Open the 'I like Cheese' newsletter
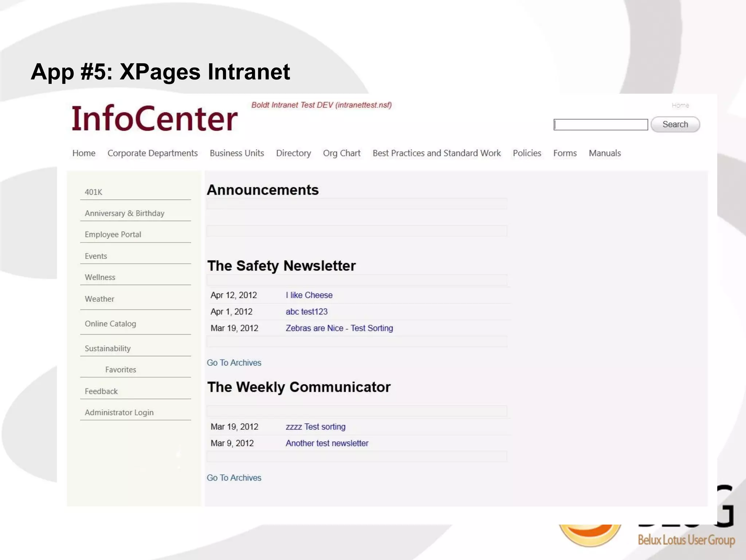Image resolution: width=746 pixels, height=560 pixels. (309, 295)
